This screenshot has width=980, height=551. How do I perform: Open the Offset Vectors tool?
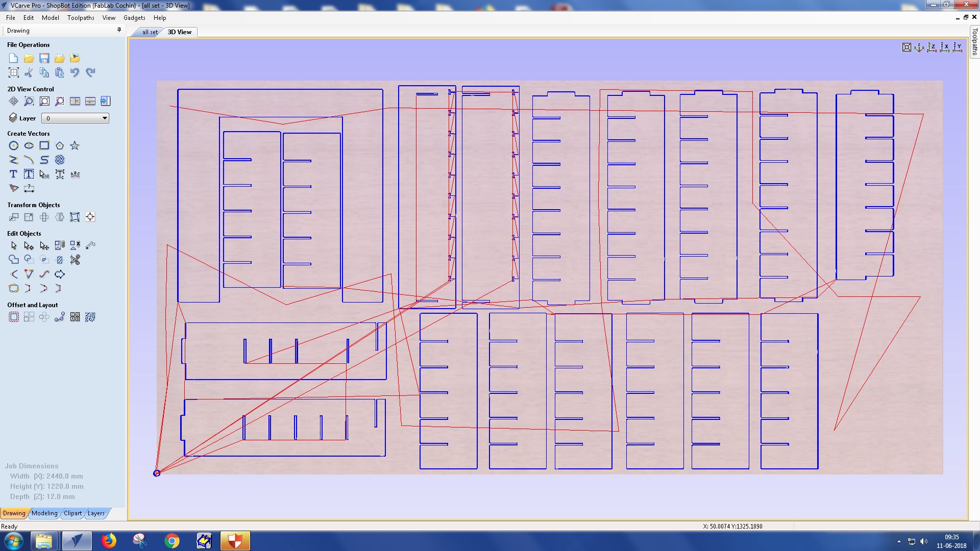point(14,317)
